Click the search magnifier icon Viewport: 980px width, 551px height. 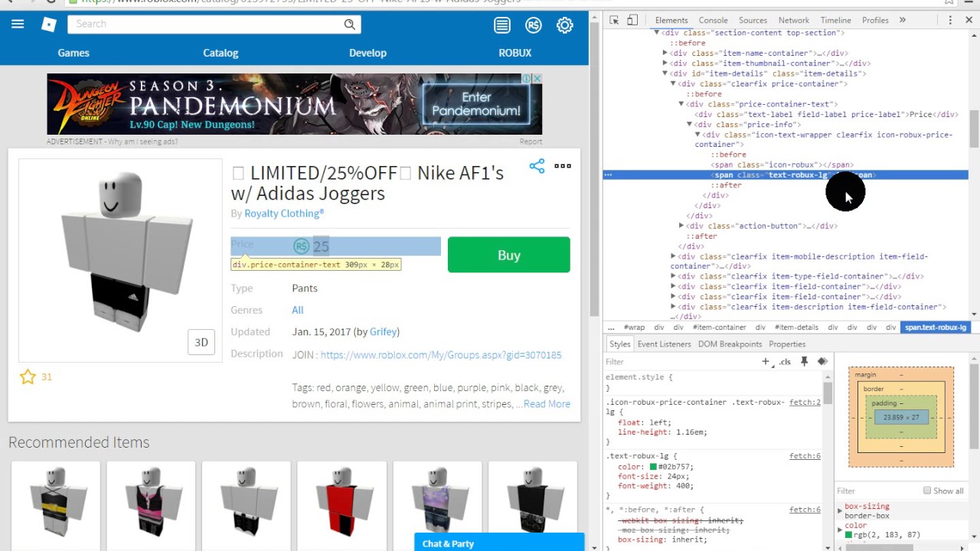(x=350, y=24)
